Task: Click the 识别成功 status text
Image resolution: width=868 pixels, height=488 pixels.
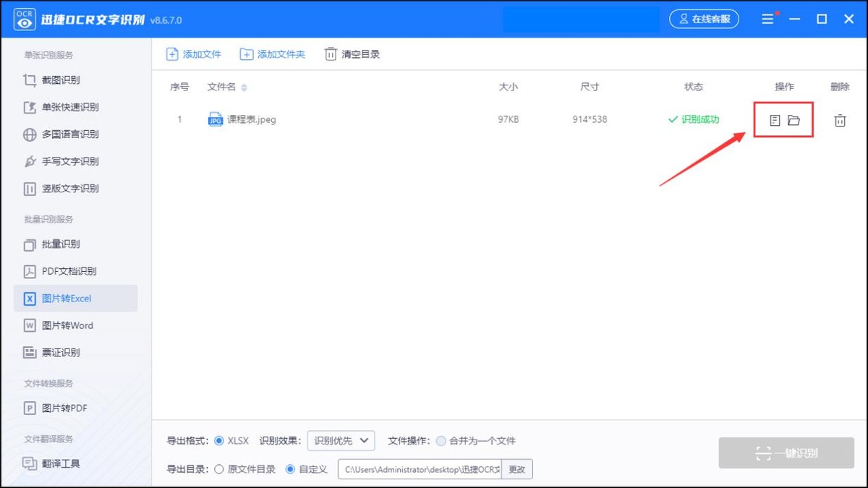Action: tap(700, 119)
